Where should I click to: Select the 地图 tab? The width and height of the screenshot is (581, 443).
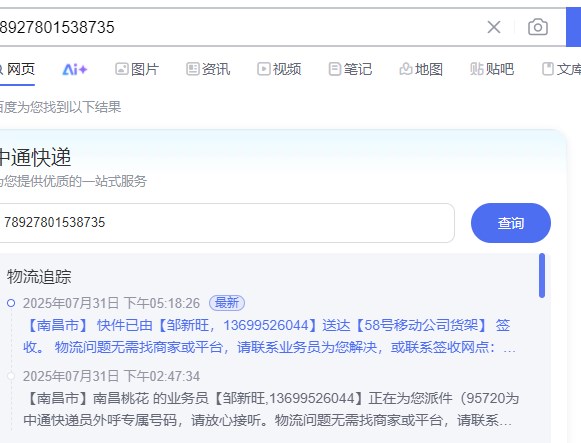click(x=421, y=69)
